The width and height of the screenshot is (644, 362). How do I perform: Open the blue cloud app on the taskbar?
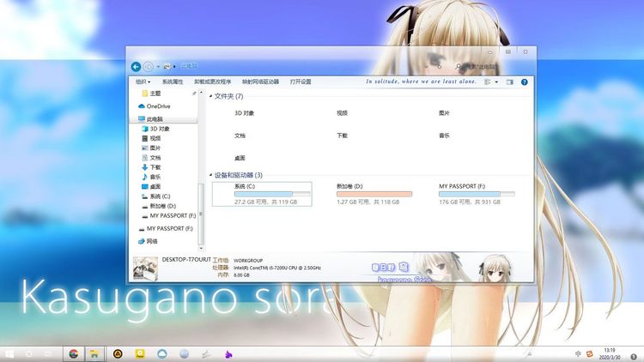coord(162,353)
